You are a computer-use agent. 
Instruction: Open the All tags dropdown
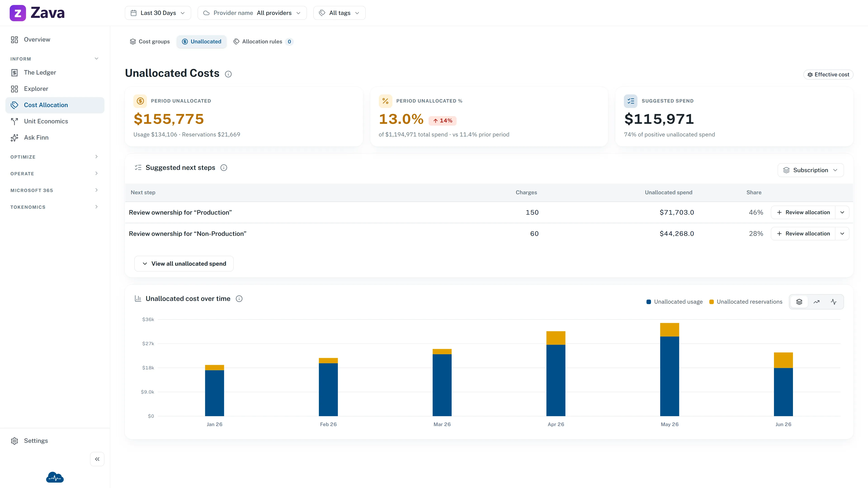[x=339, y=13]
